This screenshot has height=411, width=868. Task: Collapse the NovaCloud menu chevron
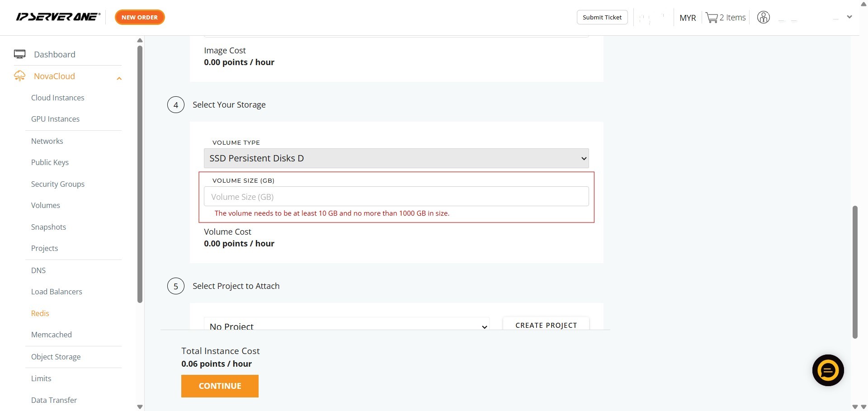(x=119, y=78)
